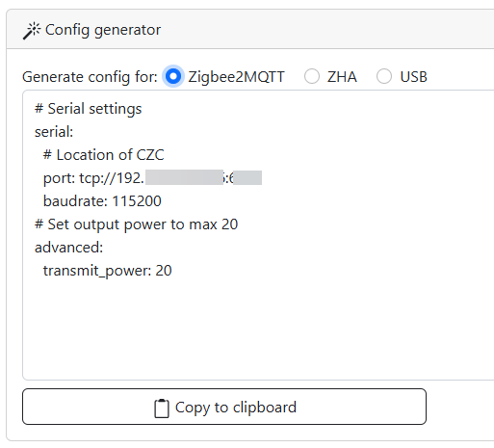This screenshot has height=448, width=494.
Task: Place cursor on the 'serial:' line
Action: pos(54,132)
